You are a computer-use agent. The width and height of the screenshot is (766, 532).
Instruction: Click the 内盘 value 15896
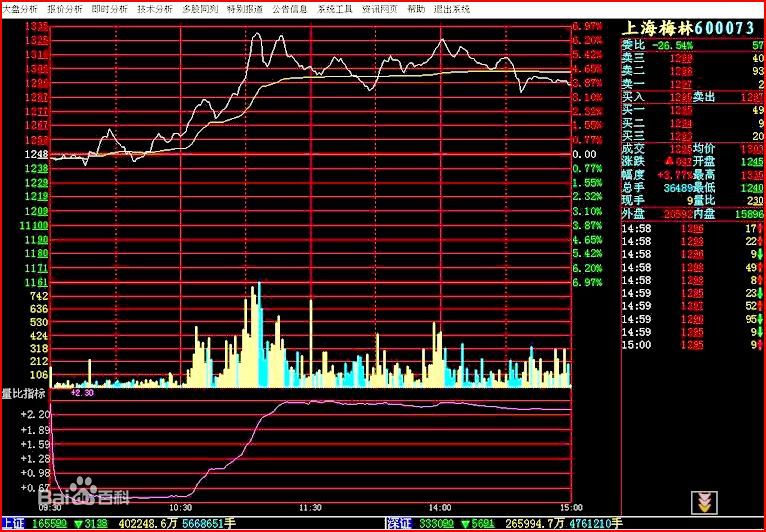[749, 213]
